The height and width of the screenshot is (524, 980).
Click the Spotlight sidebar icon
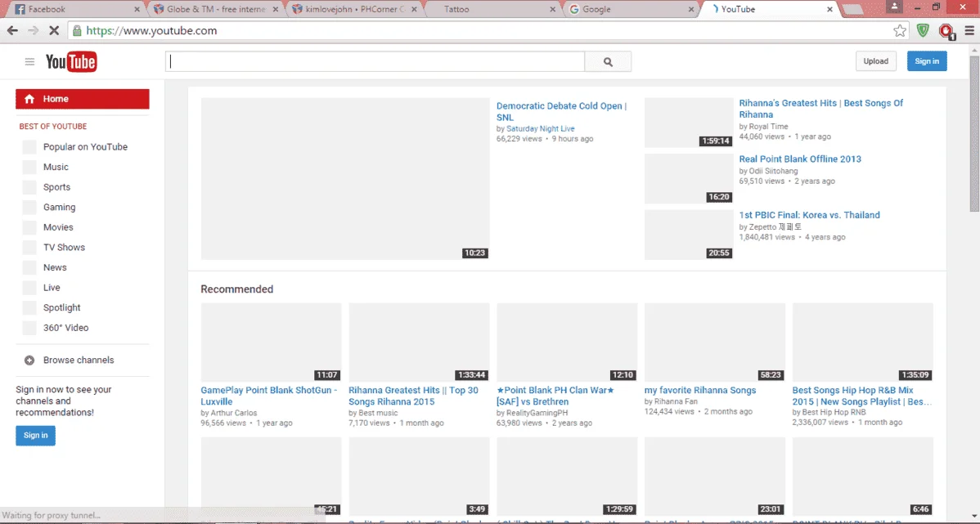(29, 307)
